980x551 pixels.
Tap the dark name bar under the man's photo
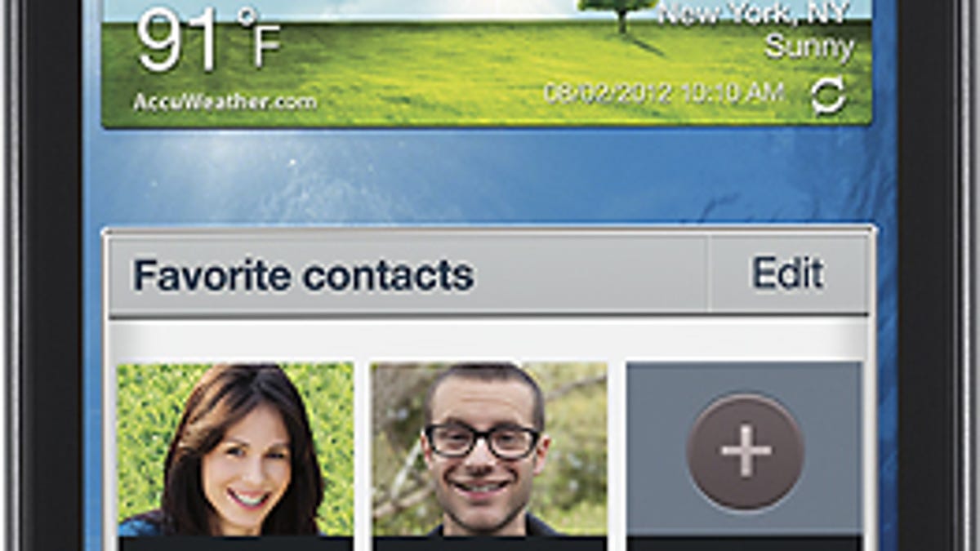(489, 544)
